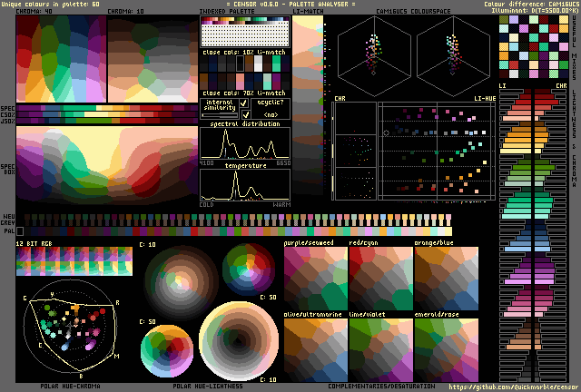Click the diamond marker in LI-HUE plot
The height and width of the screenshot is (392, 581).
pyautogui.click(x=386, y=132)
